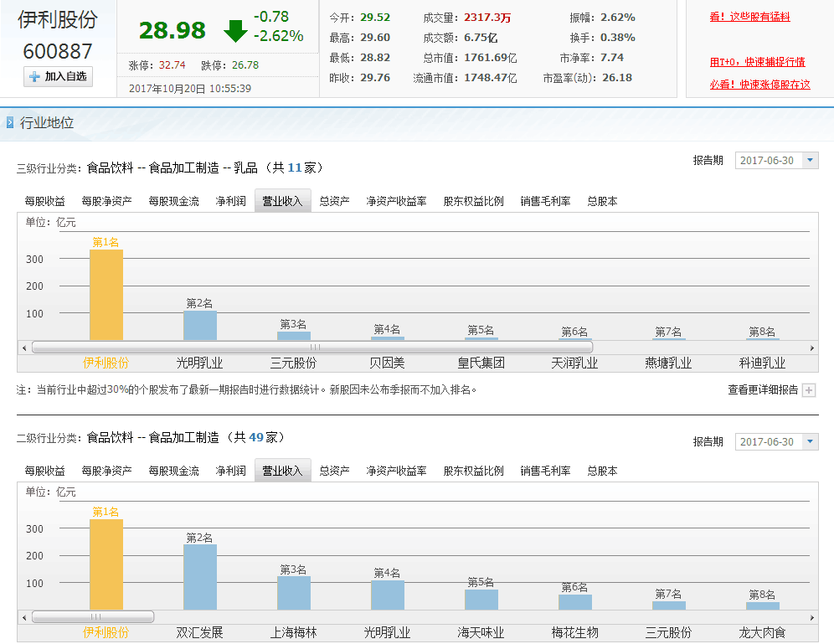
Task: Click right scroll arrow of 食品加工制造 chart
Action: 812,617
